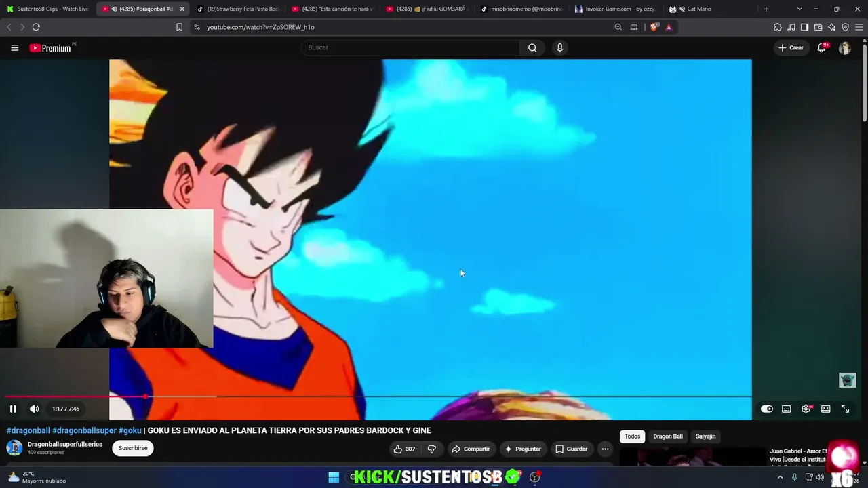Open more actions ellipsis under the video
Screen dimensions: 868x488
pyautogui.click(x=605, y=449)
